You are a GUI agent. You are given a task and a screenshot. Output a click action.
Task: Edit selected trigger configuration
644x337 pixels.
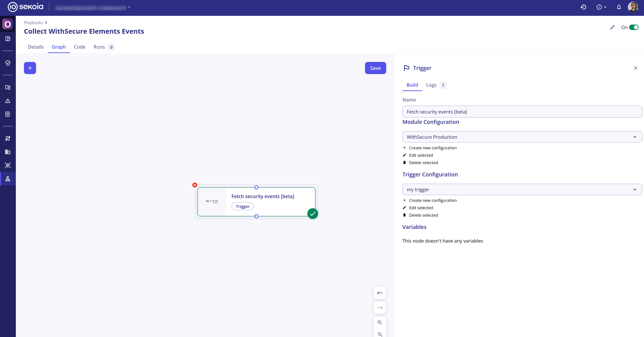coord(418,208)
